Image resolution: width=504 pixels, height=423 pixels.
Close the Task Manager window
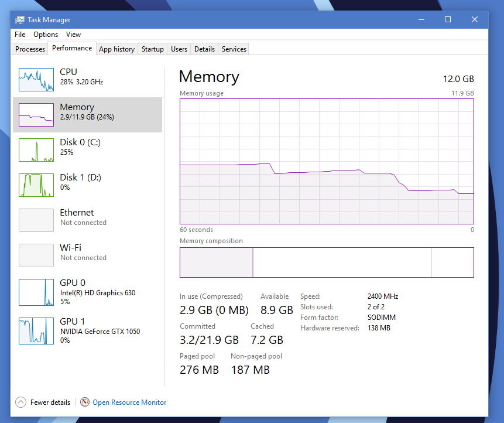coord(474,19)
